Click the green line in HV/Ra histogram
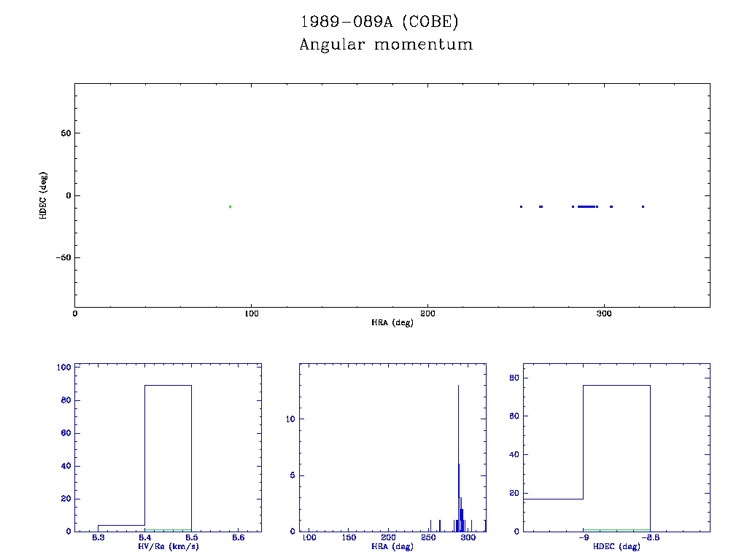The height and width of the screenshot is (560, 747). (x=168, y=529)
